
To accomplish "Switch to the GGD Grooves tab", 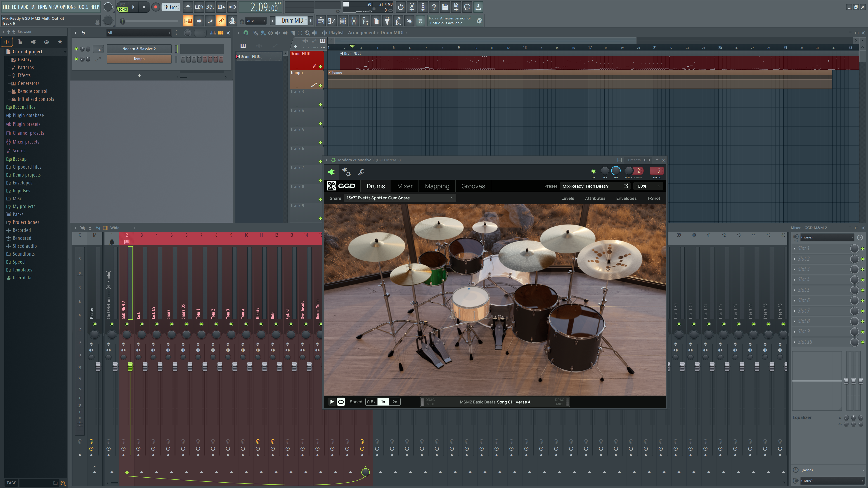I will 473,186.
